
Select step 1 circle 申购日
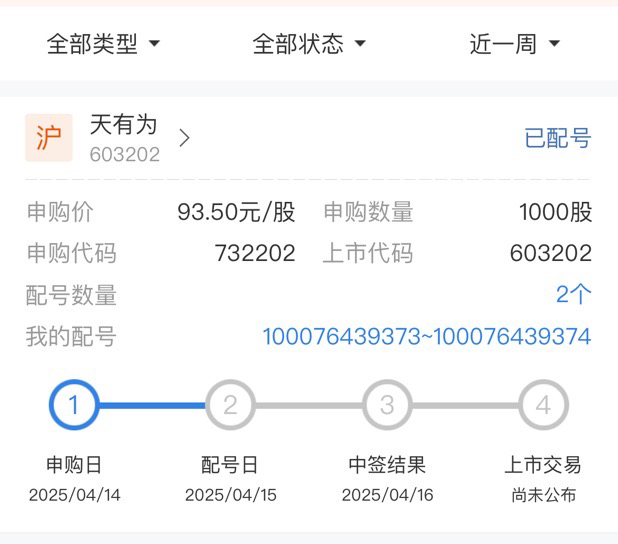74,404
